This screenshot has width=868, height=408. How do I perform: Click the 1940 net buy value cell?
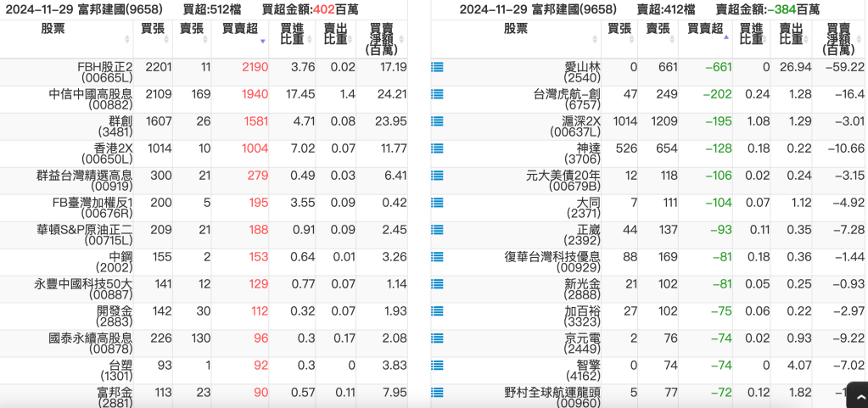(254, 94)
